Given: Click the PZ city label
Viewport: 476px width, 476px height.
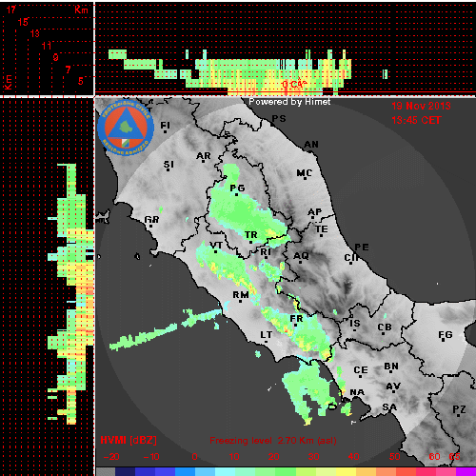Looking at the screenshot, I should tap(459, 409).
